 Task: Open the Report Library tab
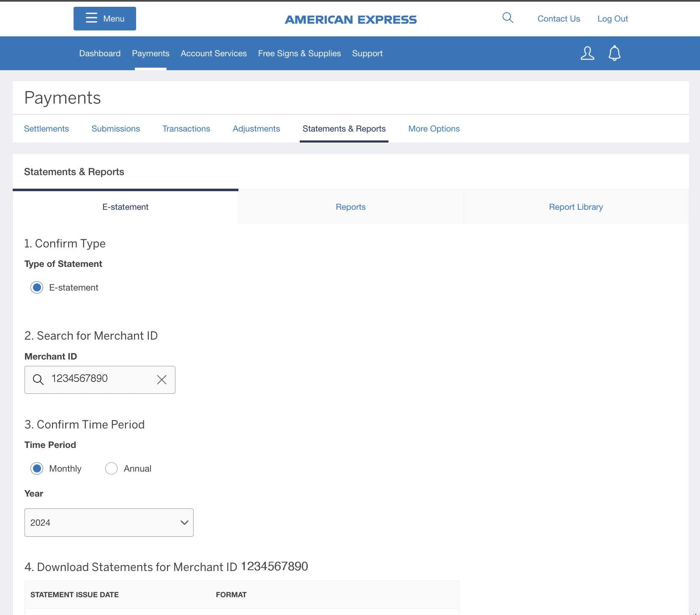pos(575,207)
